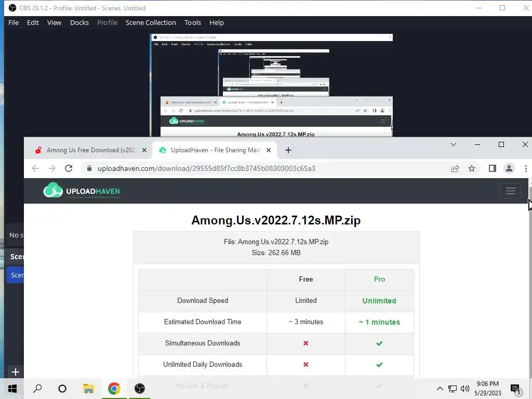Open Cortana circle on taskbar
This screenshot has height=399, width=532.
click(62, 389)
